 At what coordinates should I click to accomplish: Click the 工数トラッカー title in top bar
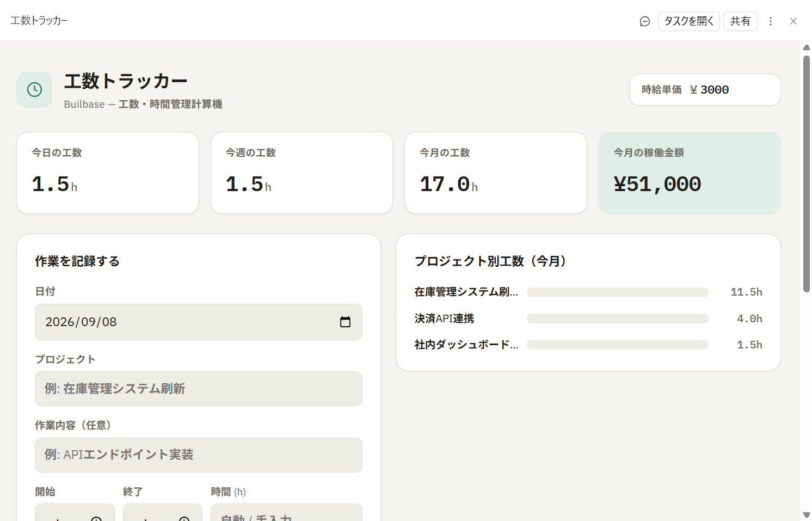point(39,21)
